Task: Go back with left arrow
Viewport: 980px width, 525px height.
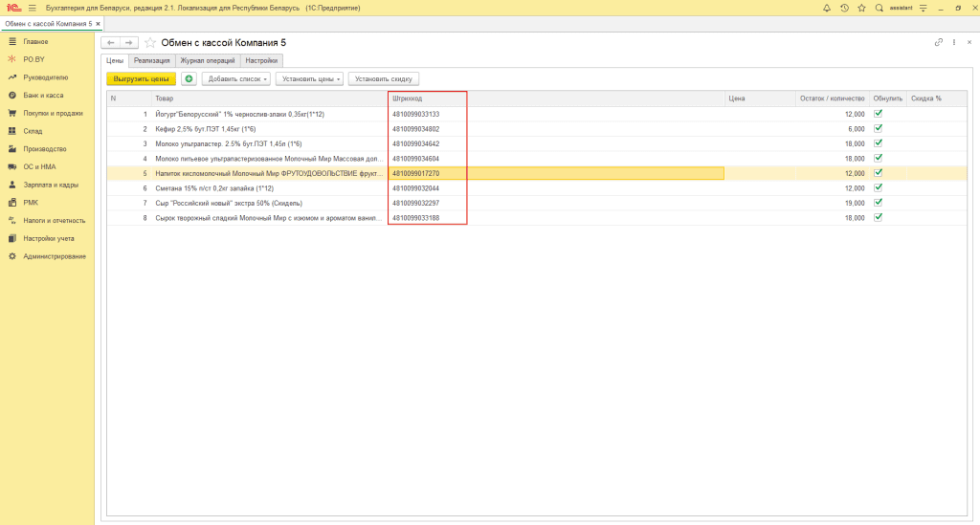Action: [x=111, y=42]
